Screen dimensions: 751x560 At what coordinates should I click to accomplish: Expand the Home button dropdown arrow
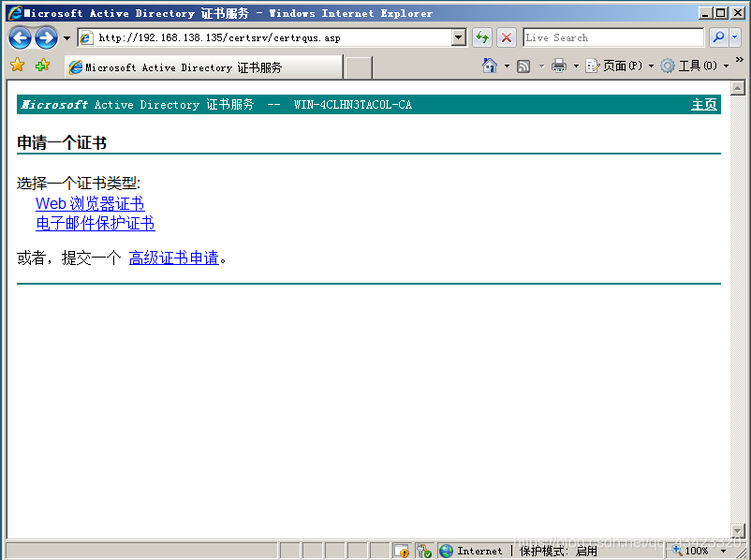pyautogui.click(x=507, y=66)
